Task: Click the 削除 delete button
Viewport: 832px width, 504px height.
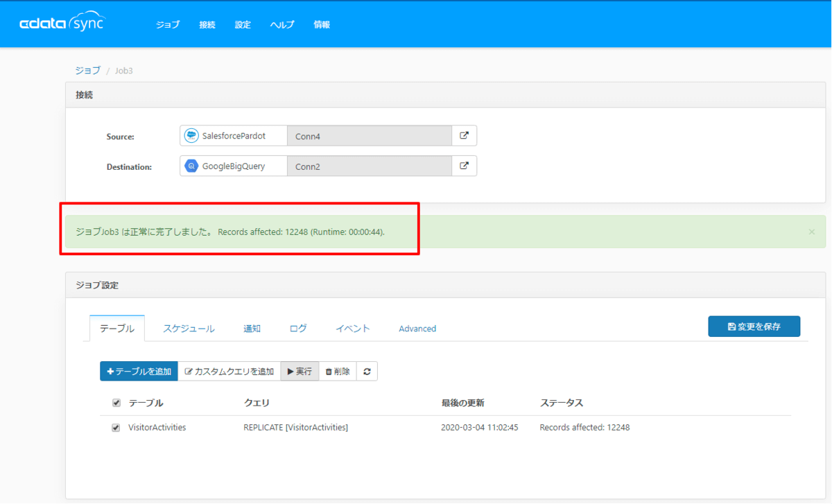Action: point(338,372)
